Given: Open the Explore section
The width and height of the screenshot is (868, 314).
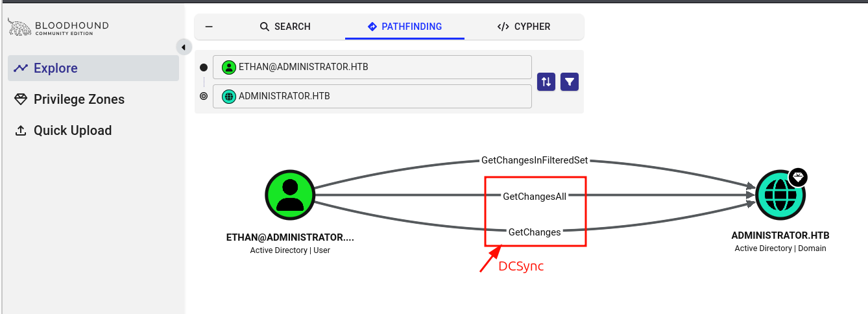Looking at the screenshot, I should pos(93,68).
